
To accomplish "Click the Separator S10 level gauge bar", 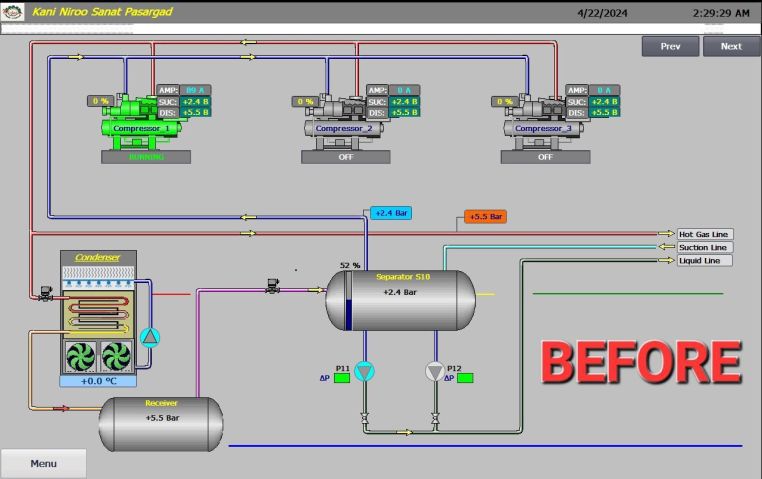I will [348, 300].
